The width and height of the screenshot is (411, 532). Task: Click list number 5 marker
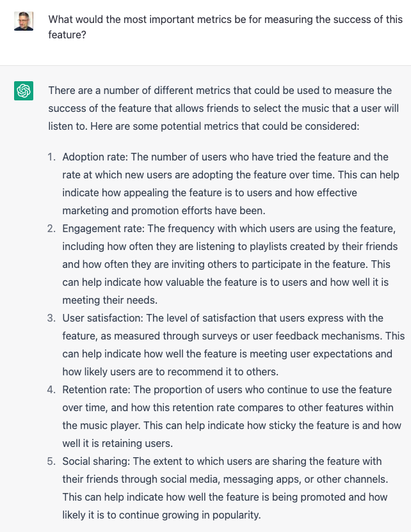(x=51, y=461)
